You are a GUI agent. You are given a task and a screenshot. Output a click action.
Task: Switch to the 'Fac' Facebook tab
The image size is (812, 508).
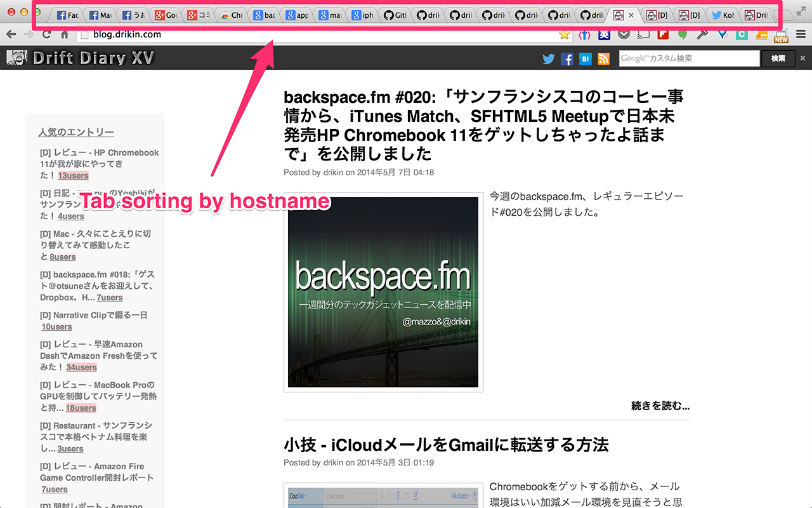[67, 15]
